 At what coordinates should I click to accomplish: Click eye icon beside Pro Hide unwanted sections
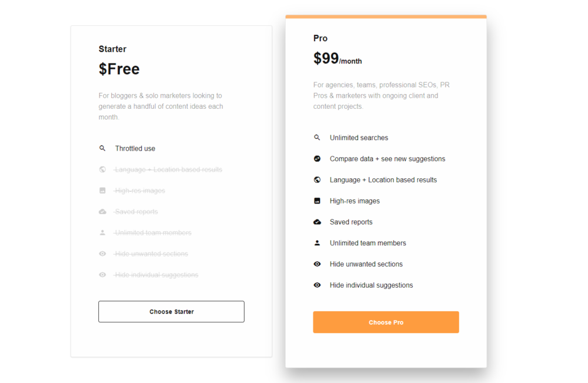(x=317, y=264)
